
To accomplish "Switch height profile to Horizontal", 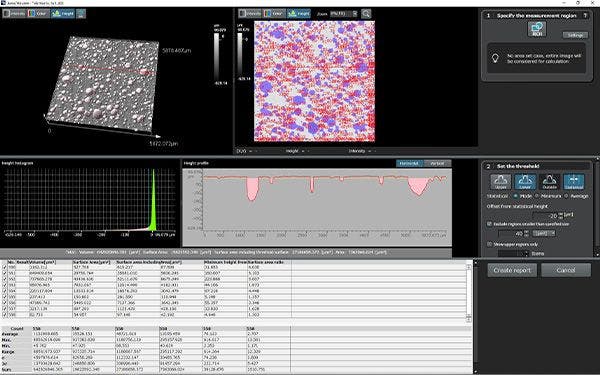I will [410, 163].
